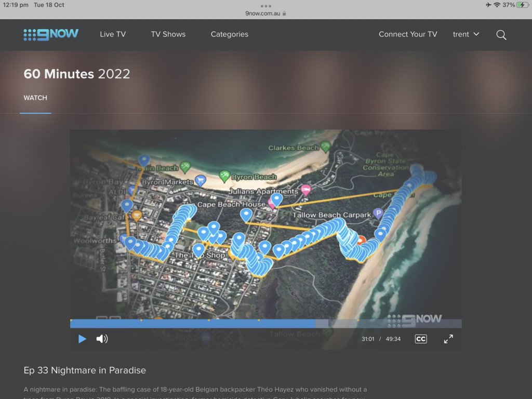Enter fullscreen video mode
Screen dimensions: 532x399
448,339
